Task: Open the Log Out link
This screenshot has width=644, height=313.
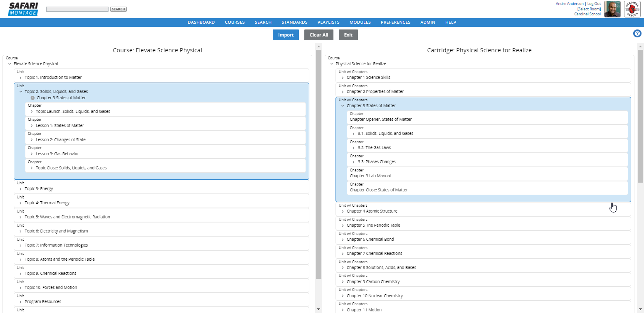Action: 594,4
